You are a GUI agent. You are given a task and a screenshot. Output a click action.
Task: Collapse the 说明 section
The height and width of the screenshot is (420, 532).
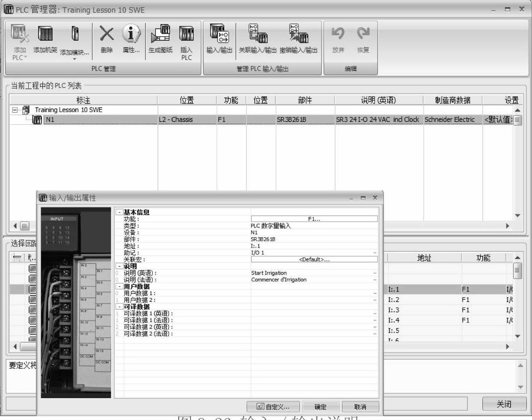click(x=119, y=266)
